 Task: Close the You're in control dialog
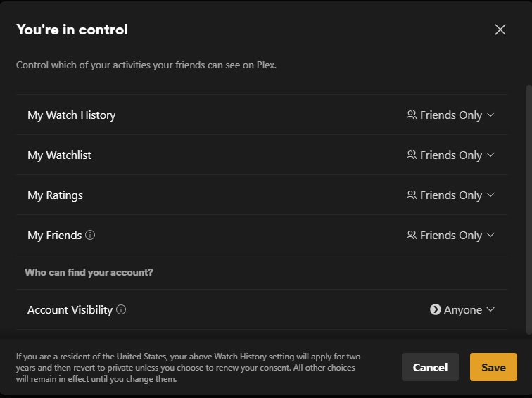pyautogui.click(x=500, y=30)
